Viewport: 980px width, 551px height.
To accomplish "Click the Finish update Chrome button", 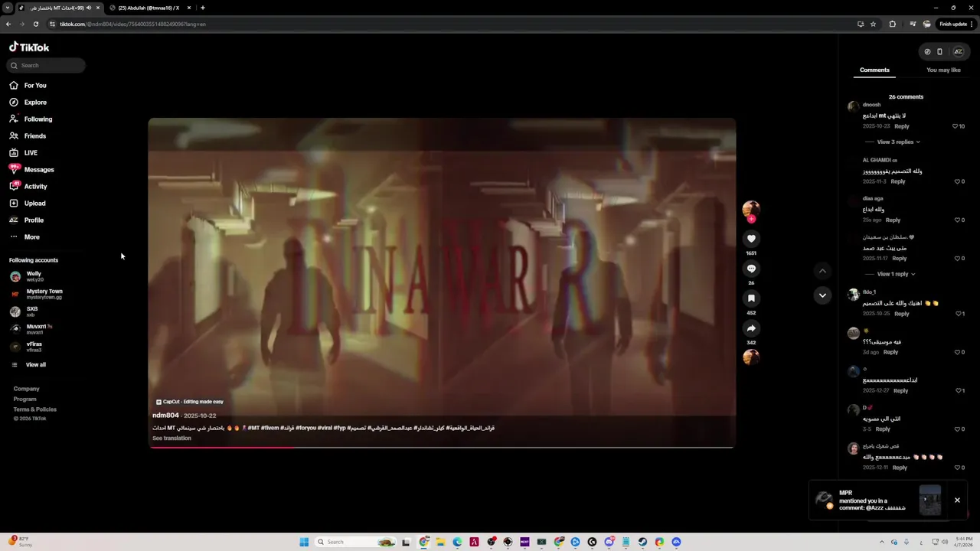I will [x=956, y=24].
